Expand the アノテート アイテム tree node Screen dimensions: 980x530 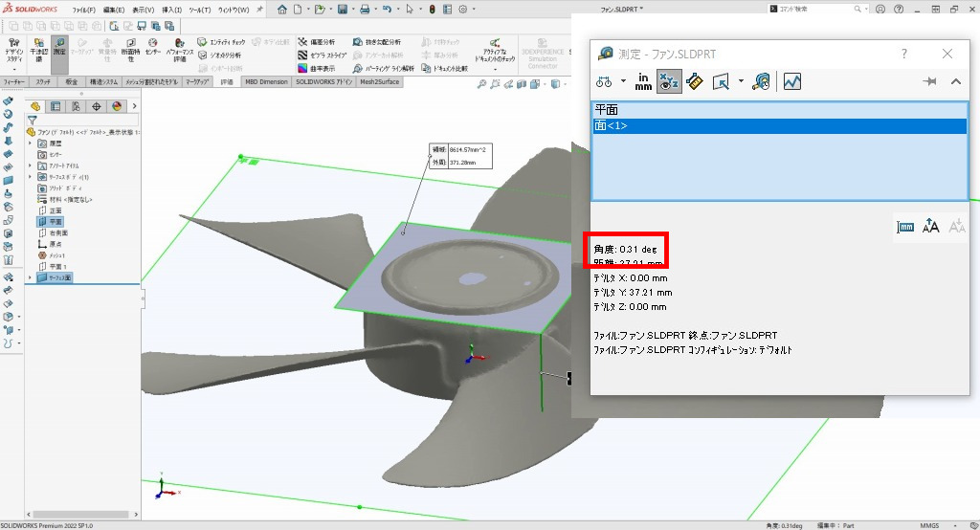tap(30, 166)
